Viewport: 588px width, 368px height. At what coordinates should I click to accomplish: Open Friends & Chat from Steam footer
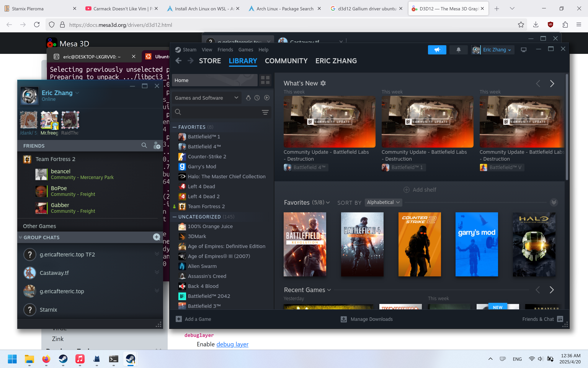coord(543,319)
